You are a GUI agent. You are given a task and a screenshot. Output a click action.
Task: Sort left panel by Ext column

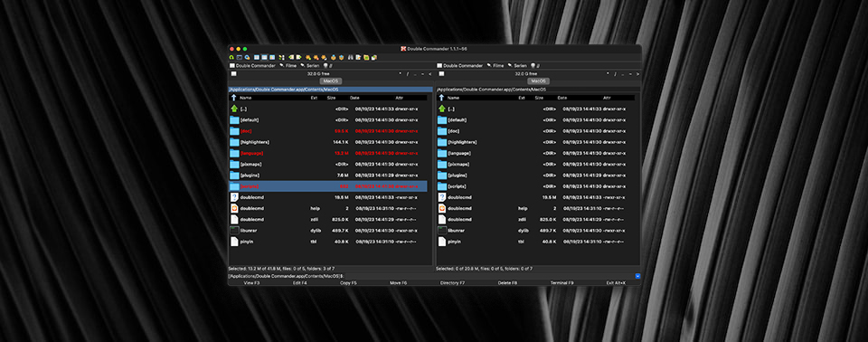coord(314,98)
